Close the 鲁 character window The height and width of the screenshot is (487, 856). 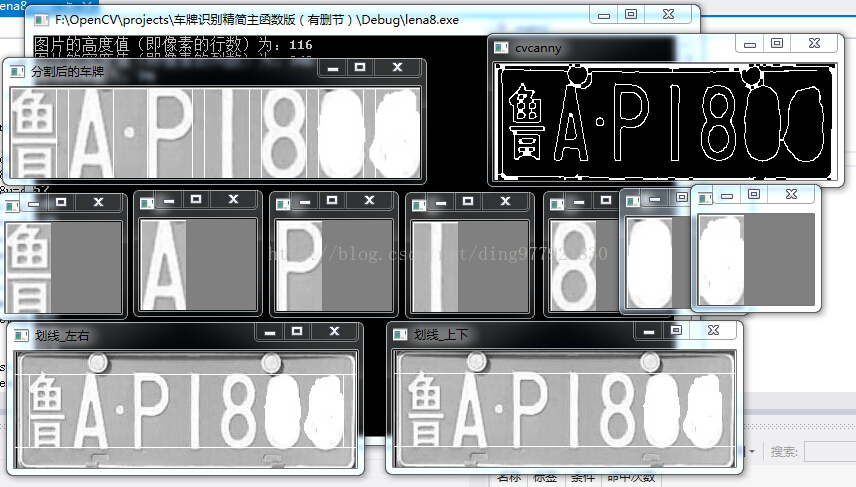point(98,202)
